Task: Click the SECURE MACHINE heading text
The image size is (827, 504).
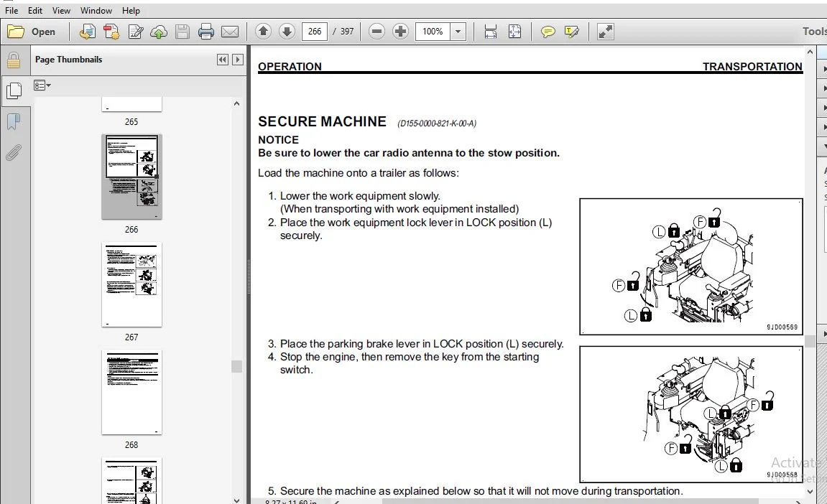Action: point(323,122)
